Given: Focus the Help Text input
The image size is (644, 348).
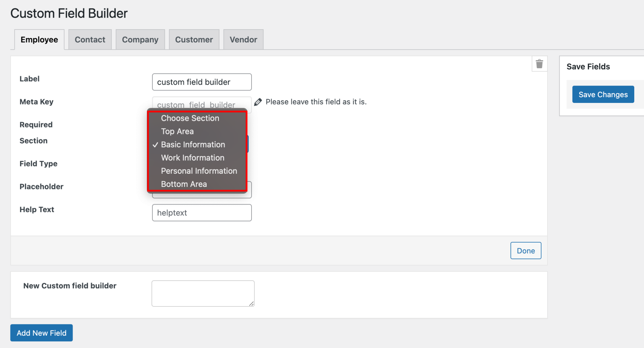Looking at the screenshot, I should coord(202,213).
